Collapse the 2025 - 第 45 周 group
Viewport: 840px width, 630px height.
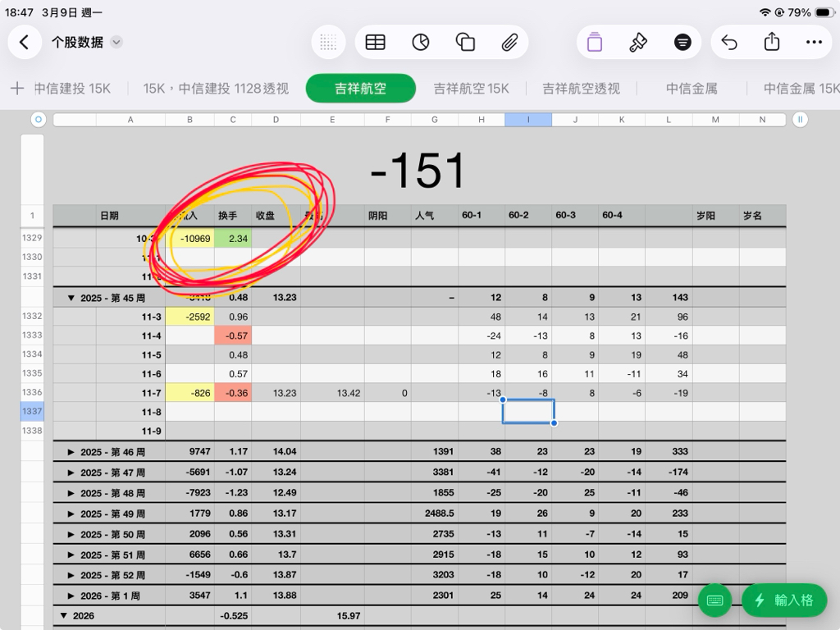71,298
